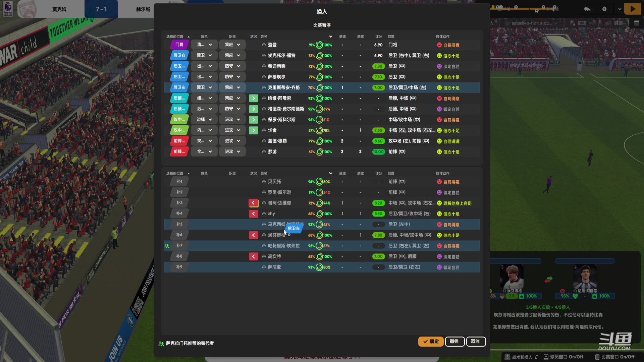Click recommended substitute icon beside 补7

click(167, 246)
